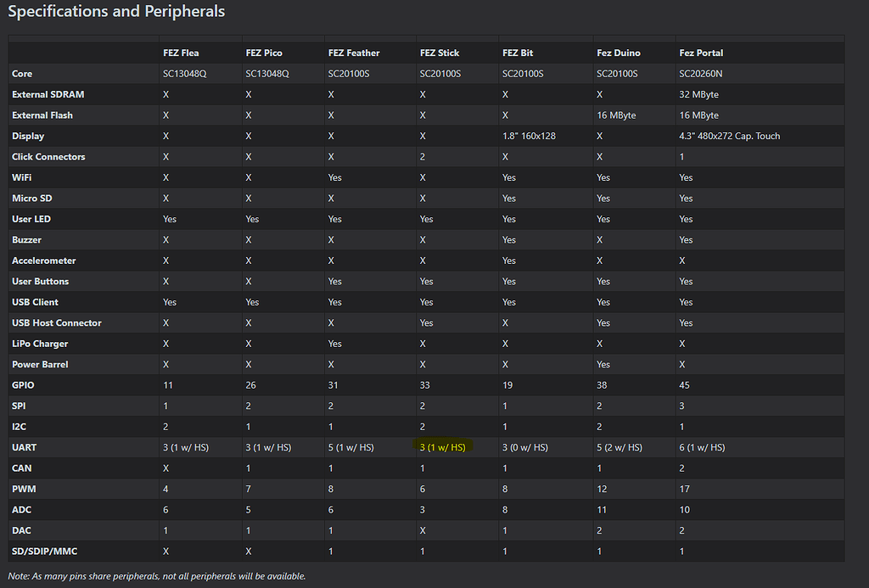
Task: Click the GPIO row label
Action: point(23,384)
